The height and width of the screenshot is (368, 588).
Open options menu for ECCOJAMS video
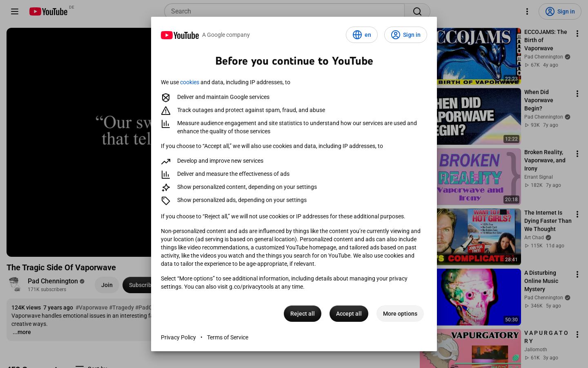pyautogui.click(x=577, y=34)
